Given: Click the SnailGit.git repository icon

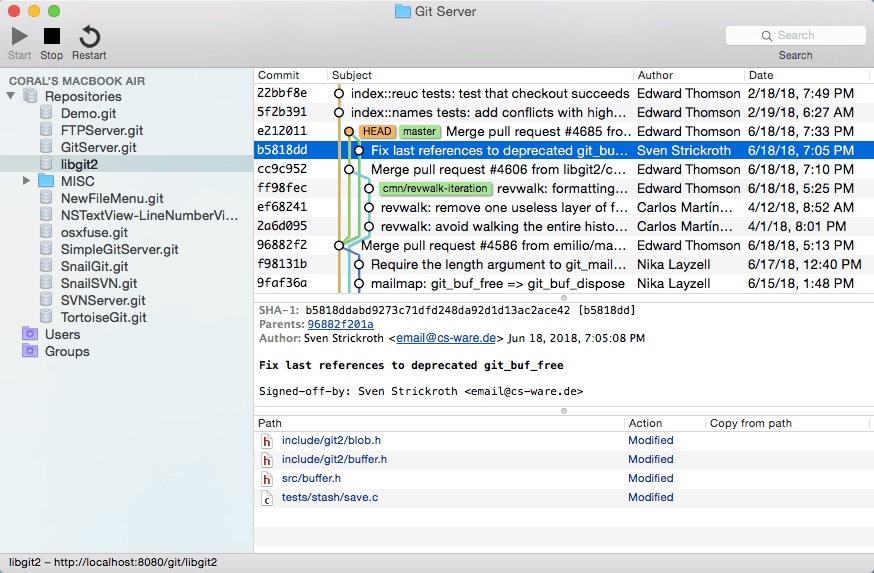Looking at the screenshot, I should pyautogui.click(x=46, y=266).
